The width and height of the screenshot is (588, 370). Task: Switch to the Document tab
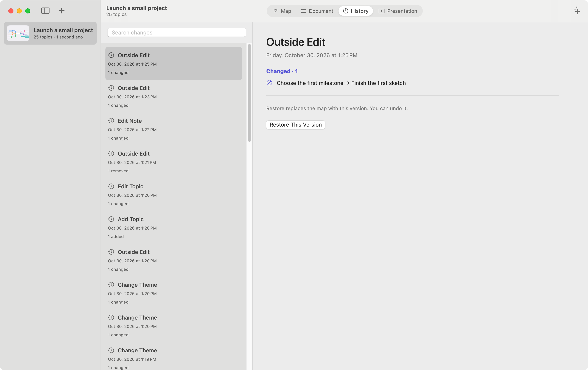tap(317, 11)
